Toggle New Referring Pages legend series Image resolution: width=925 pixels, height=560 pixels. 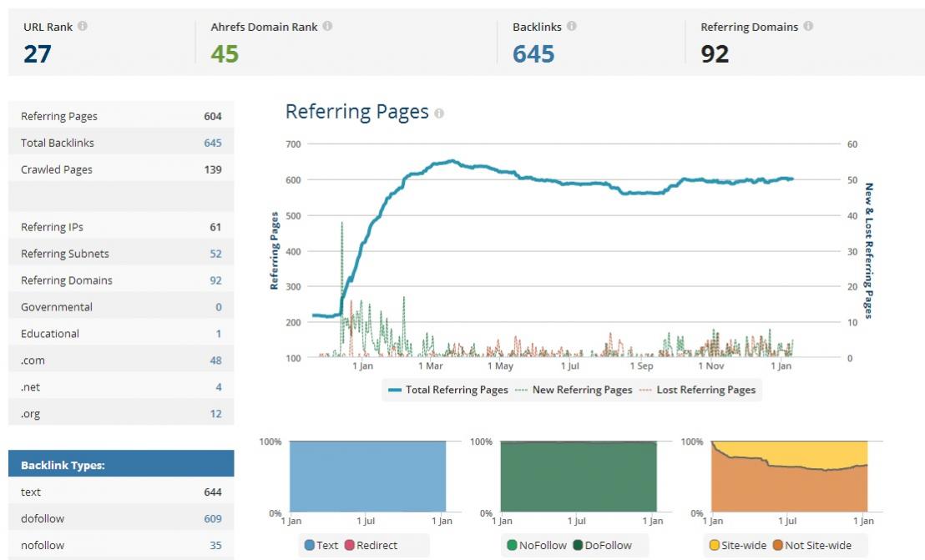click(x=574, y=390)
